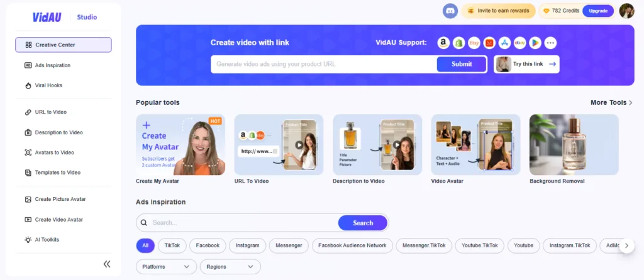The width and height of the screenshot is (644, 280).
Task: Select the TikTok filter chip
Action: (x=172, y=245)
